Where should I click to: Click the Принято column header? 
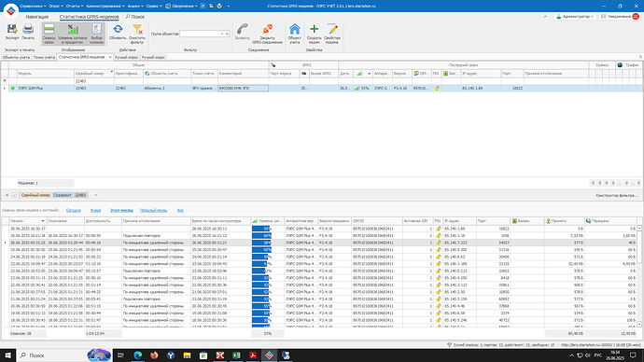click(565, 221)
